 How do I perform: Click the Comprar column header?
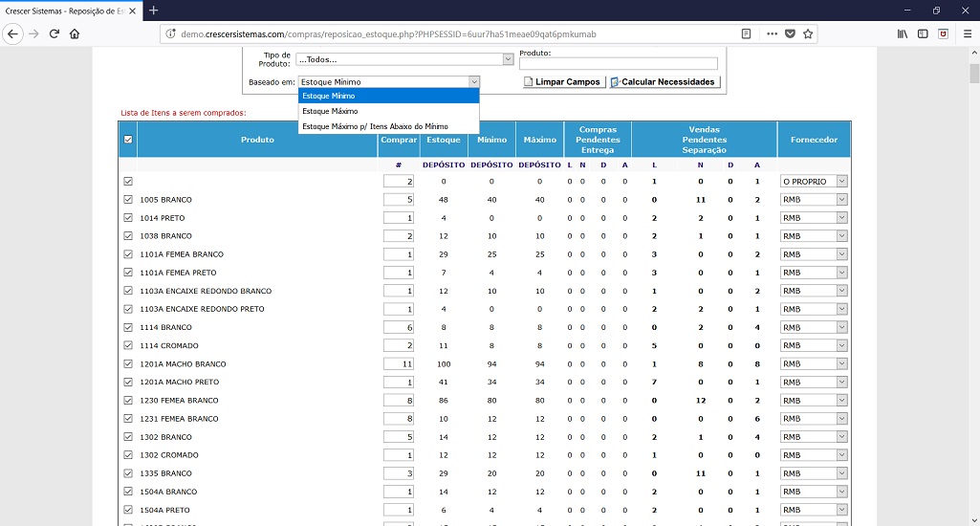[399, 140]
